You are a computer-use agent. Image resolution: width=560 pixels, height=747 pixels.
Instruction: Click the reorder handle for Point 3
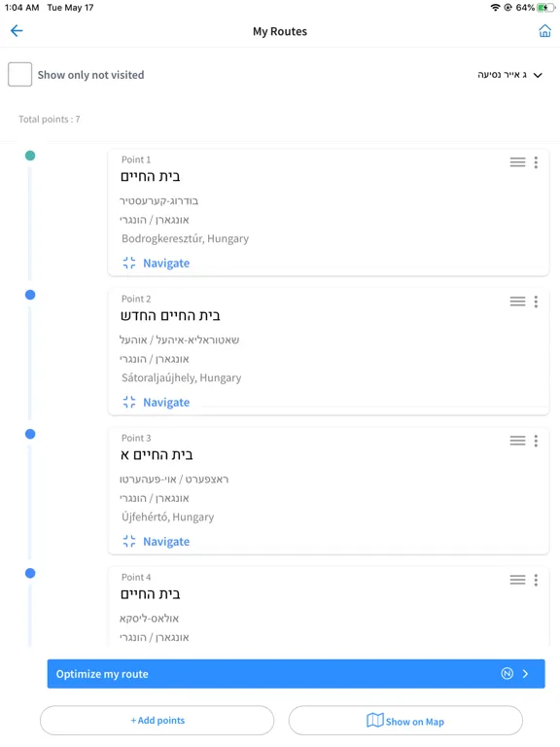[517, 441]
